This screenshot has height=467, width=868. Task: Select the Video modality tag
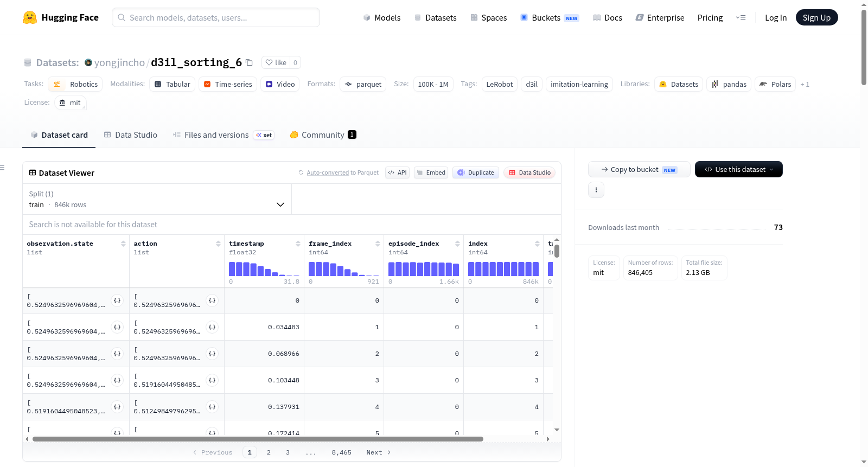point(280,84)
